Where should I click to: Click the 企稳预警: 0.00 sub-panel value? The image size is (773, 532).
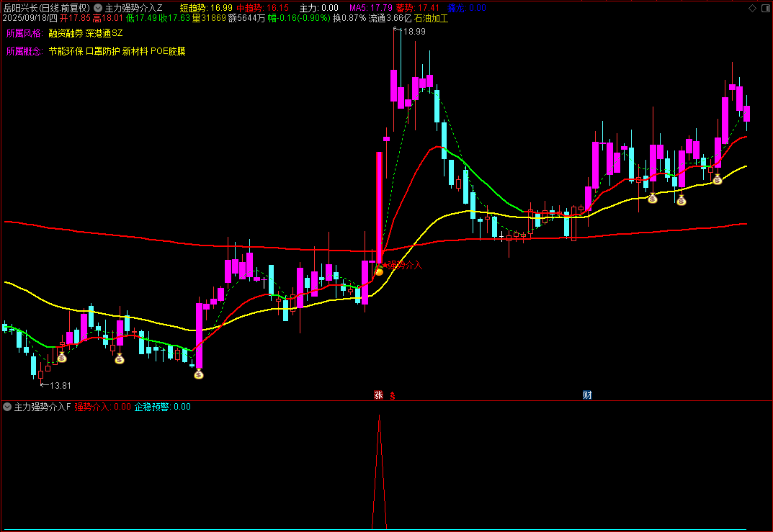163,407
